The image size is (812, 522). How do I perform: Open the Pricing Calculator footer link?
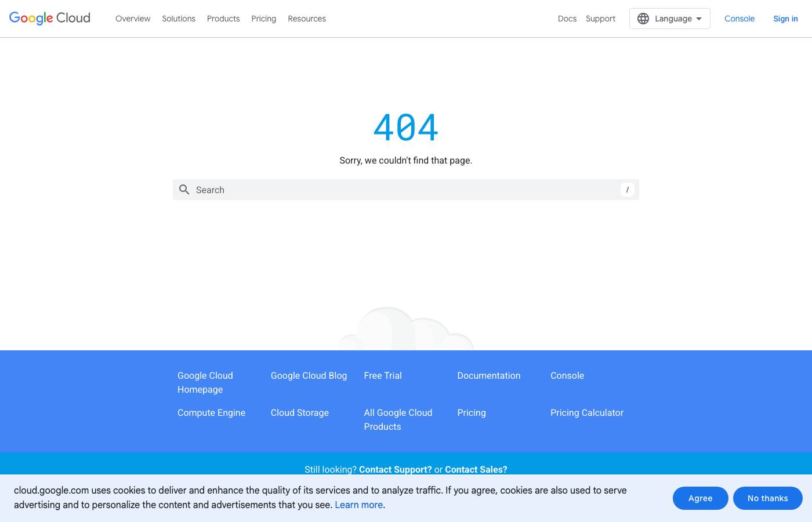click(x=586, y=412)
